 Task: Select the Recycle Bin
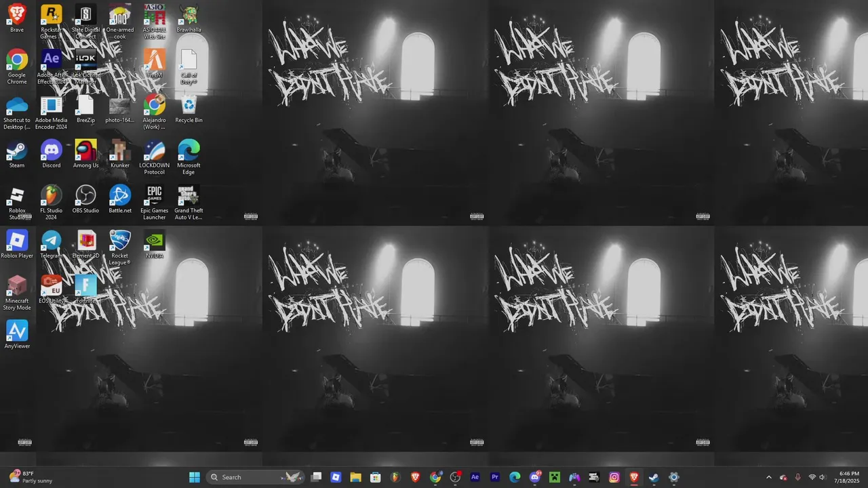pos(189,109)
